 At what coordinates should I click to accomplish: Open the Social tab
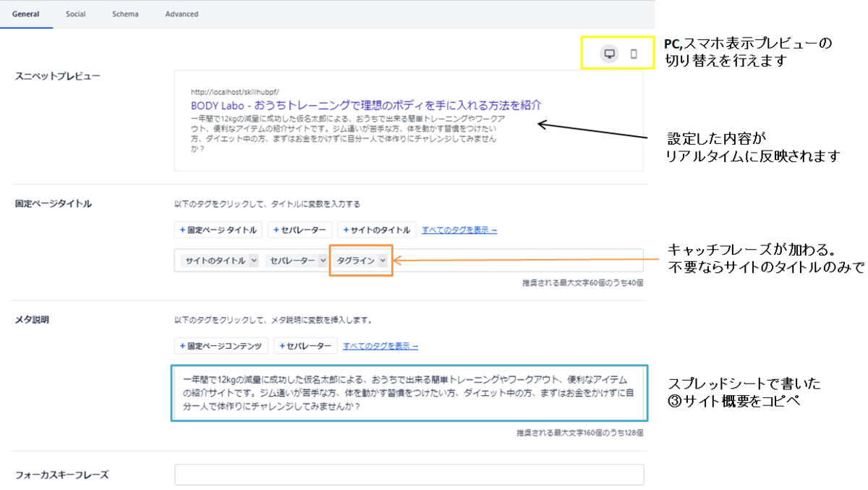point(75,14)
